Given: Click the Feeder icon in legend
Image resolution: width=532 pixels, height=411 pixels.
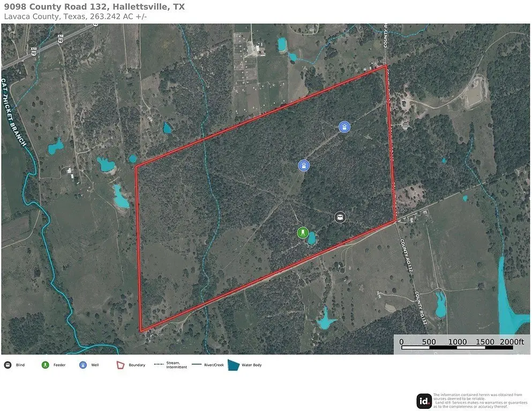Looking at the screenshot, I should 45,365.
